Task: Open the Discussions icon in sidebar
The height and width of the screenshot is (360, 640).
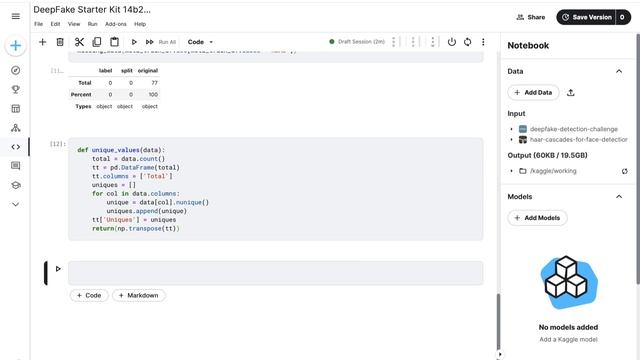Action: 16,166
